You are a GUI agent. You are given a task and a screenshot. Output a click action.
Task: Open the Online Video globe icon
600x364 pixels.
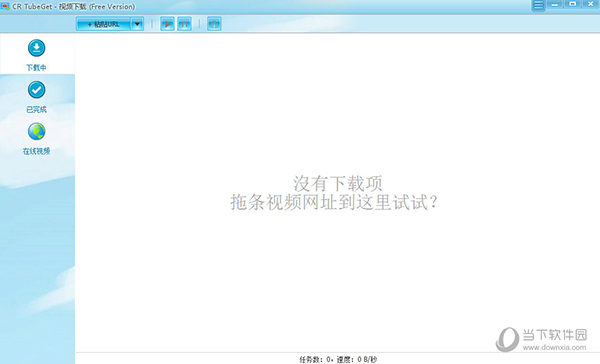pyautogui.click(x=36, y=132)
